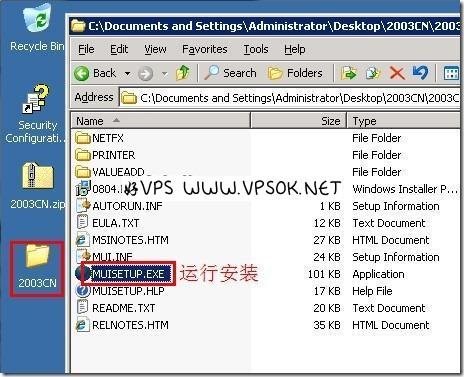Click the PRINTER folder name
464x377 pixels.
click(114, 155)
